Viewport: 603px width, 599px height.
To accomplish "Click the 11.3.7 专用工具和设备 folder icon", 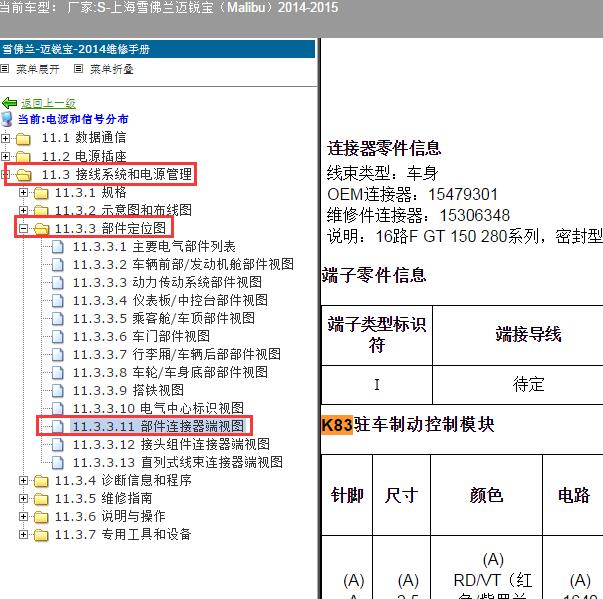I will [41, 535].
